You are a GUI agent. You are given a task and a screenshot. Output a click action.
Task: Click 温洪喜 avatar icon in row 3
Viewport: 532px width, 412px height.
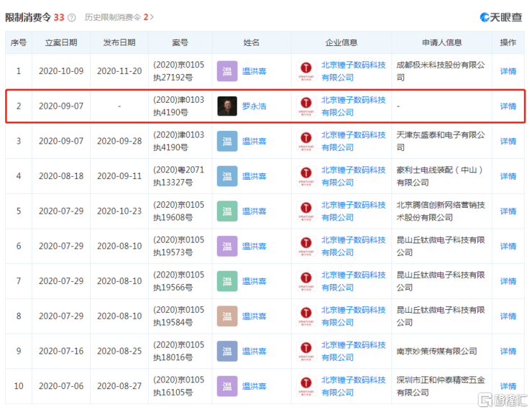pyautogui.click(x=227, y=141)
